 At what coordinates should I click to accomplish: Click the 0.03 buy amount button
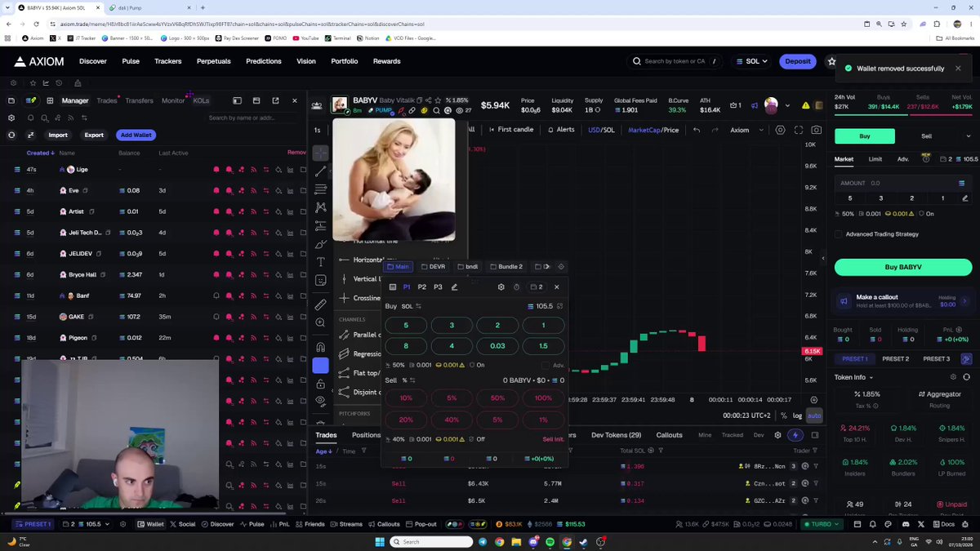coord(497,346)
